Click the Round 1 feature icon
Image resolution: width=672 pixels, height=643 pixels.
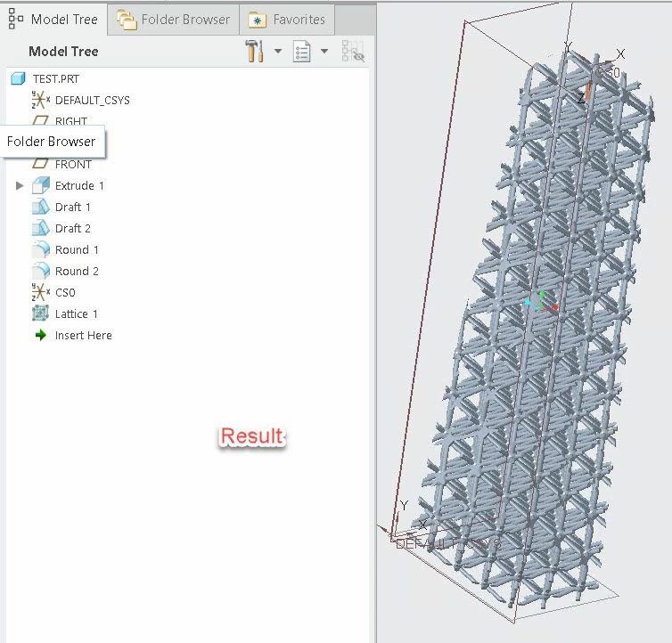tap(41, 249)
